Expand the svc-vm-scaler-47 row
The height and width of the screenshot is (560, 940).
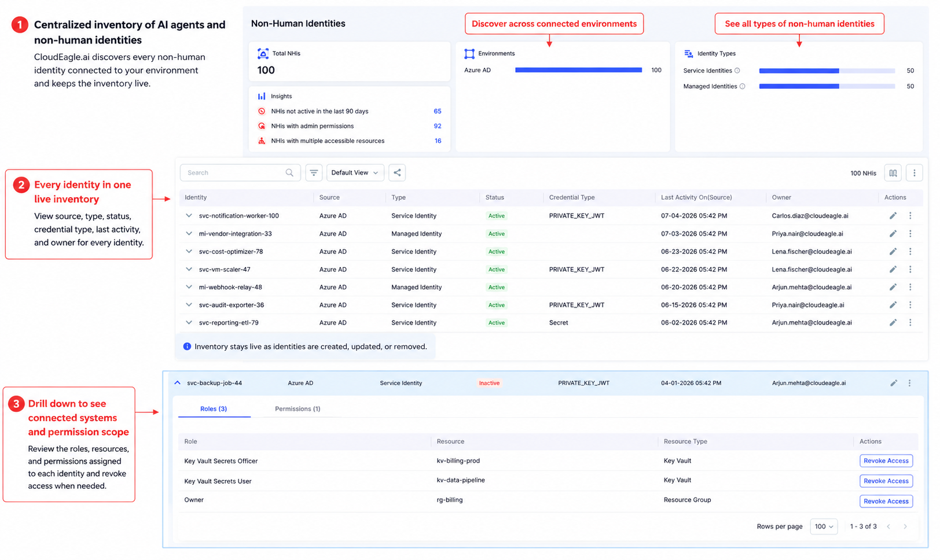click(x=189, y=269)
